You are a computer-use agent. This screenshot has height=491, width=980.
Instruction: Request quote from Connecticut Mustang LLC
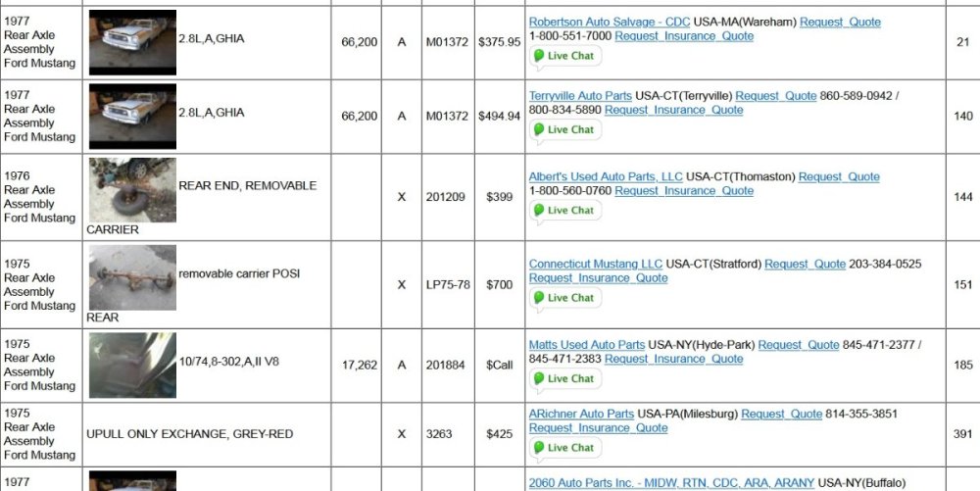[x=805, y=264]
